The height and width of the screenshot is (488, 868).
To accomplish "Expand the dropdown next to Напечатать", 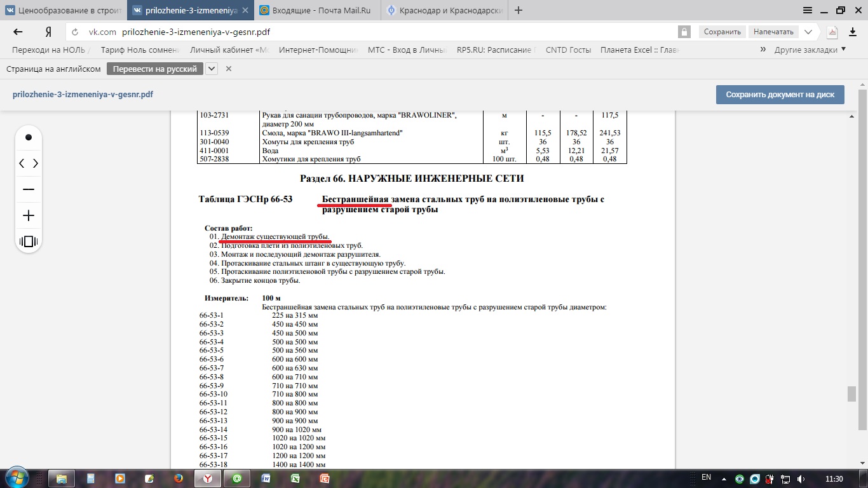I will [808, 32].
